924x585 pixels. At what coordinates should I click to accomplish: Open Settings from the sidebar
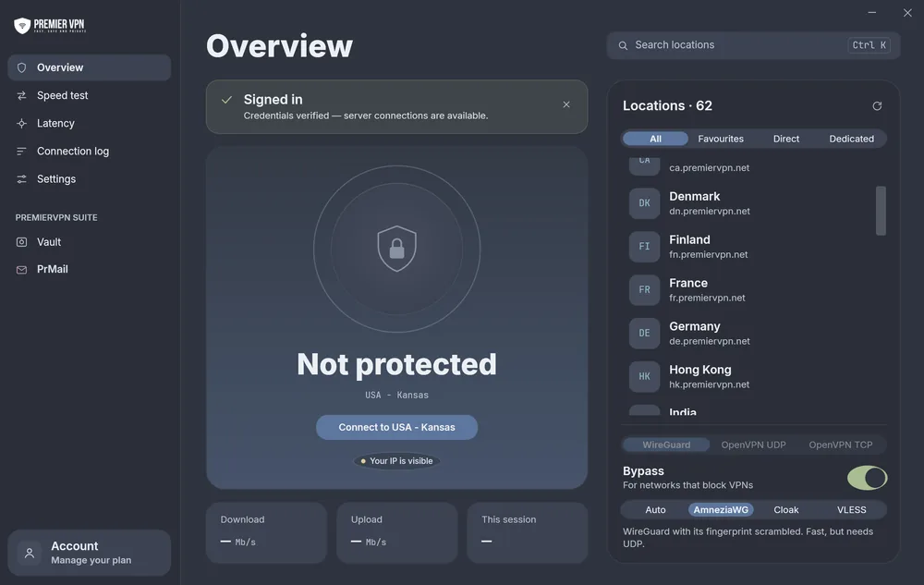coord(90,178)
